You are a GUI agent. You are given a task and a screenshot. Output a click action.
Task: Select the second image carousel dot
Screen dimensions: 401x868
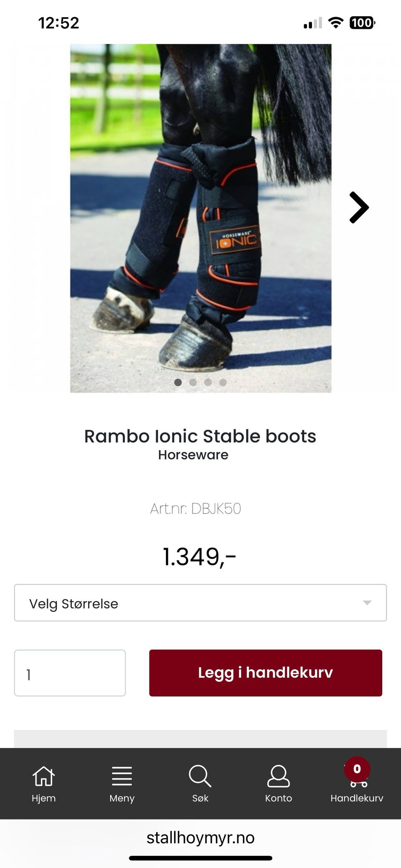click(193, 382)
